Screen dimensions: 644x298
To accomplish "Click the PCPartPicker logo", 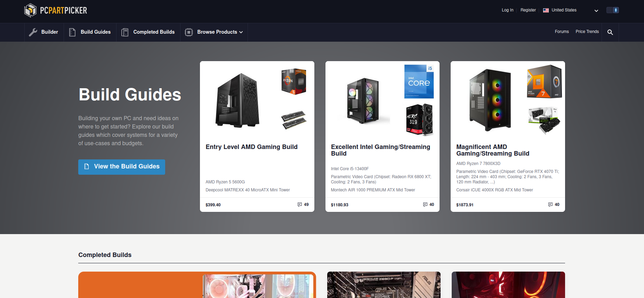I will 56,10.
